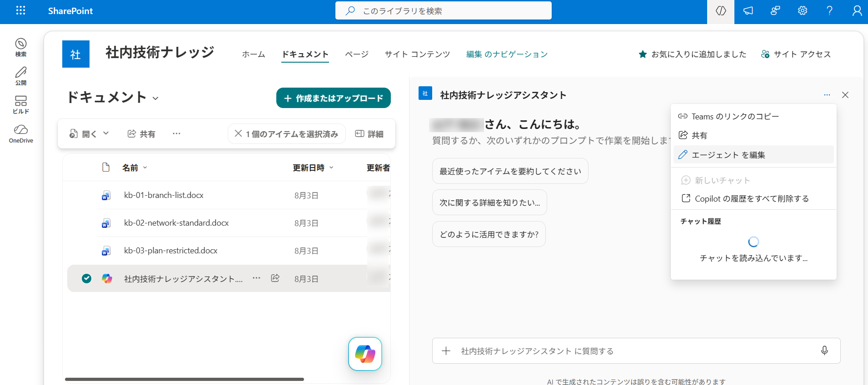Screen dimensions: 868x385
Task: Open kb-01-branch-list.docx
Action: point(164,195)
